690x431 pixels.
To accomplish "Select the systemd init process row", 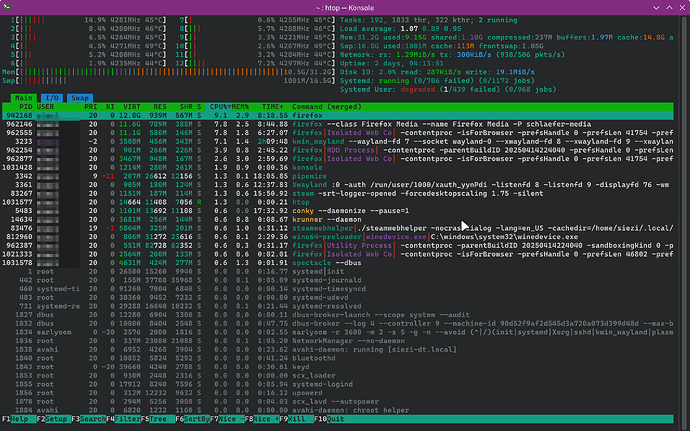I will 338,272.
